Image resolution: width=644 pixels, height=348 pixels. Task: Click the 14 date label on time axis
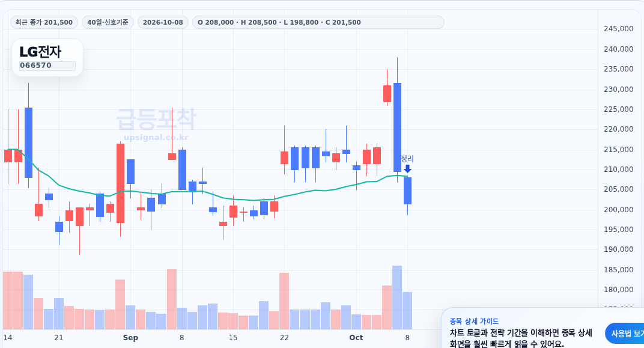[8, 338]
